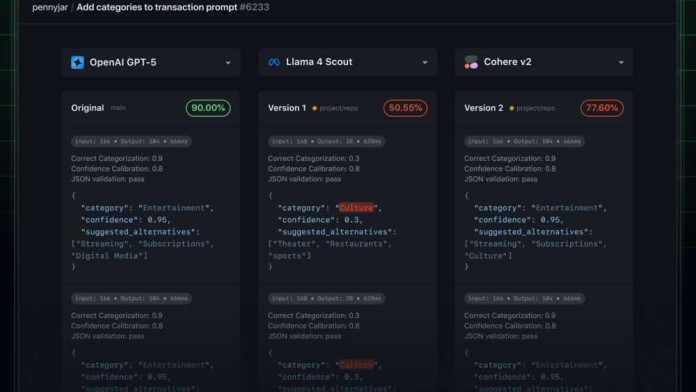The width and height of the screenshot is (696, 392).
Task: Click the 77.60% score badge
Action: click(602, 108)
